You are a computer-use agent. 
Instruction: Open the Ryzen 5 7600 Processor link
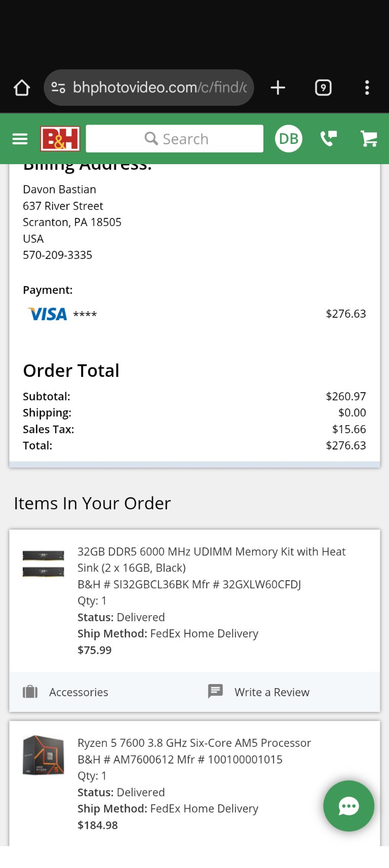[194, 743]
